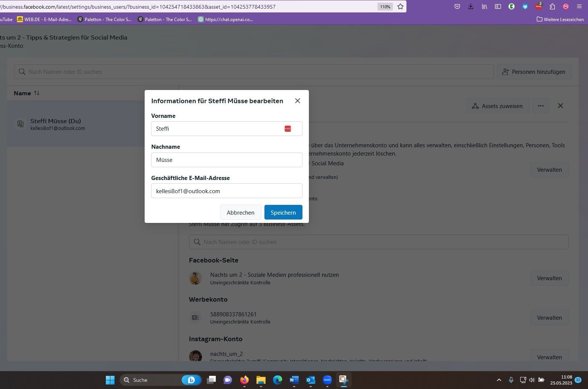Open the first Paletton bookmark
Screen dimensions: 588x389
104,19
